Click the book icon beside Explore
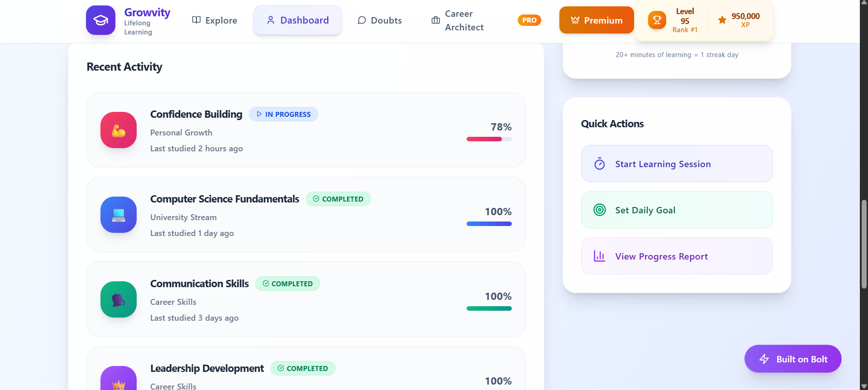The image size is (868, 390). (196, 20)
